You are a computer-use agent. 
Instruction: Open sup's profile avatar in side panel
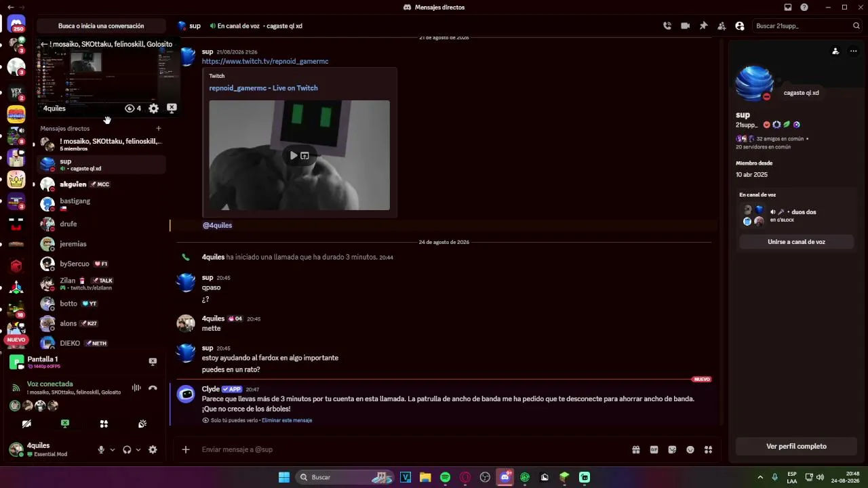point(754,83)
